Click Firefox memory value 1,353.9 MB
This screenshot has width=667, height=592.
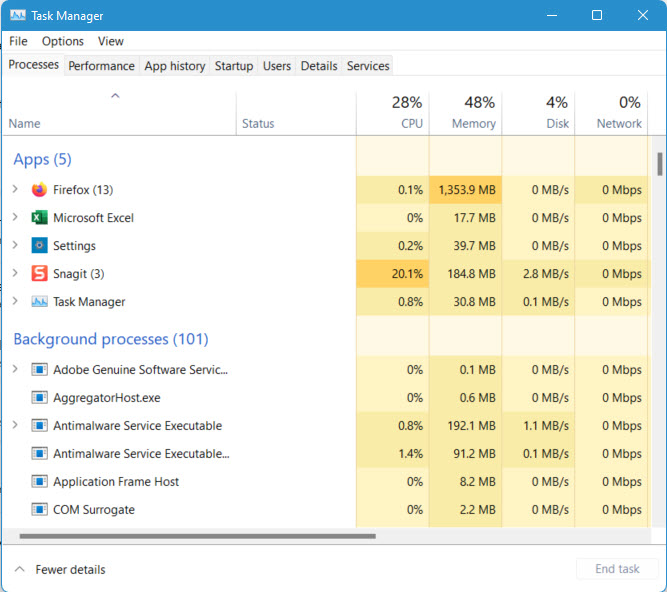(x=467, y=190)
